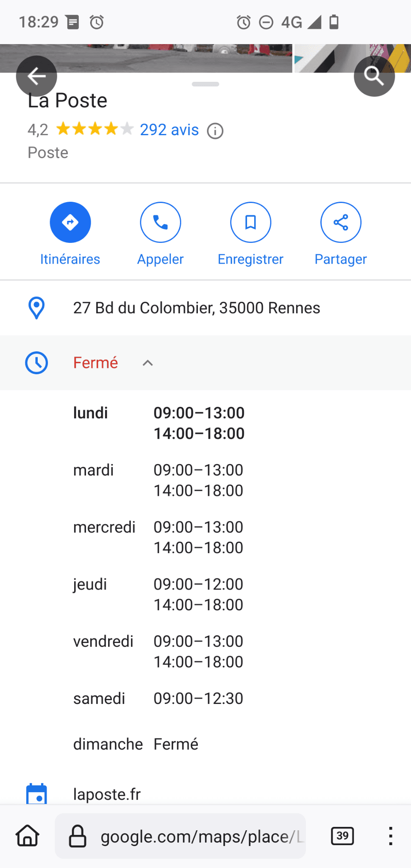Tap the back arrow button

[x=36, y=76]
